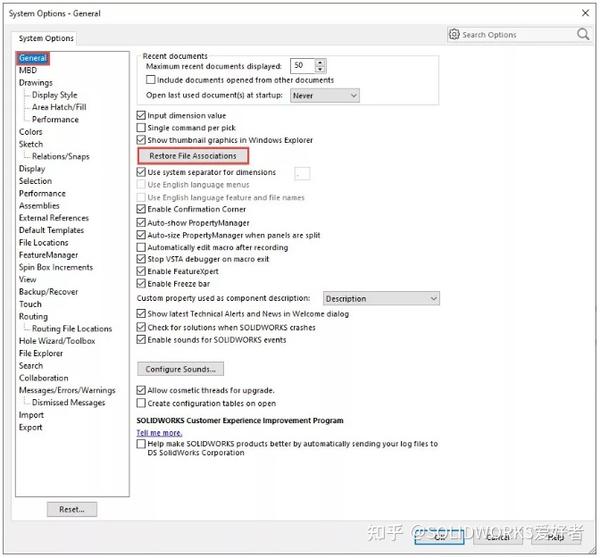Click the search magnifier icon
The width and height of the screenshot is (600, 558).
coord(583,34)
